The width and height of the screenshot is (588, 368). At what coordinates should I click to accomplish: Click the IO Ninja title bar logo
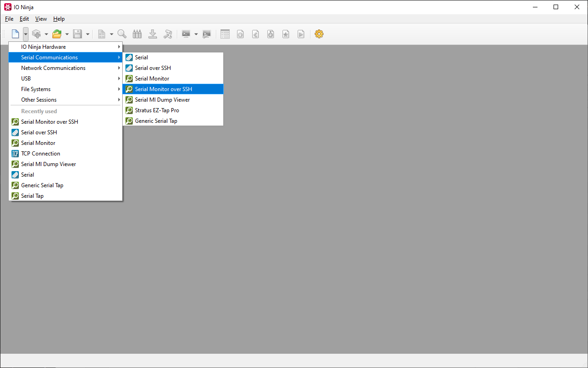point(7,7)
